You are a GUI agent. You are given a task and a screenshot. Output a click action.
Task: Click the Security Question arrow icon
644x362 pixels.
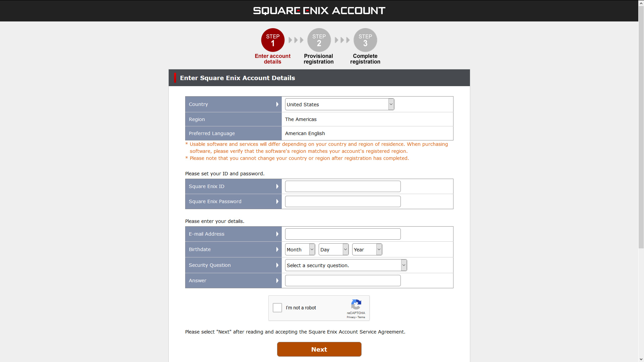click(278, 265)
